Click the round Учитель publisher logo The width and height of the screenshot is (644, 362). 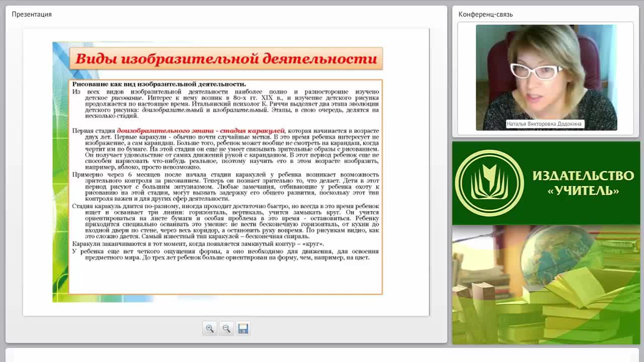[489, 183]
